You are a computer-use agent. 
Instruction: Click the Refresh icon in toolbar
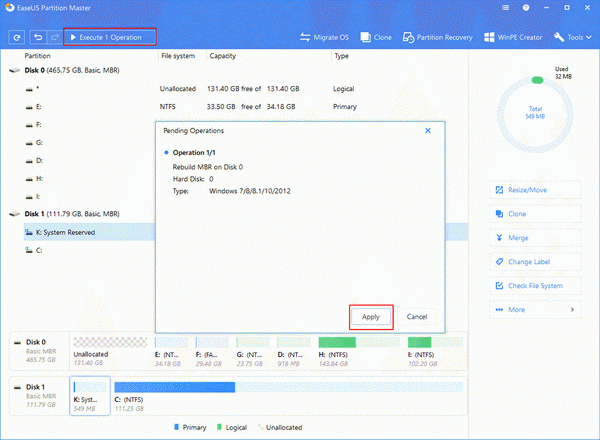coord(17,37)
